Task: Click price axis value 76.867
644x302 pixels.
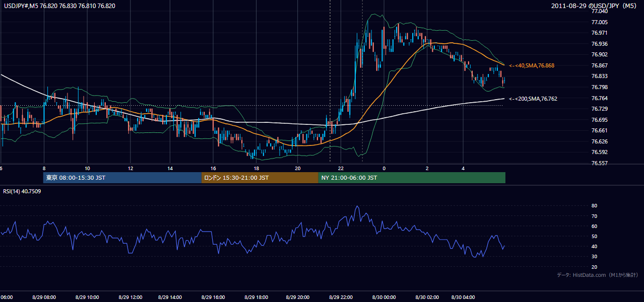Action: (600, 65)
